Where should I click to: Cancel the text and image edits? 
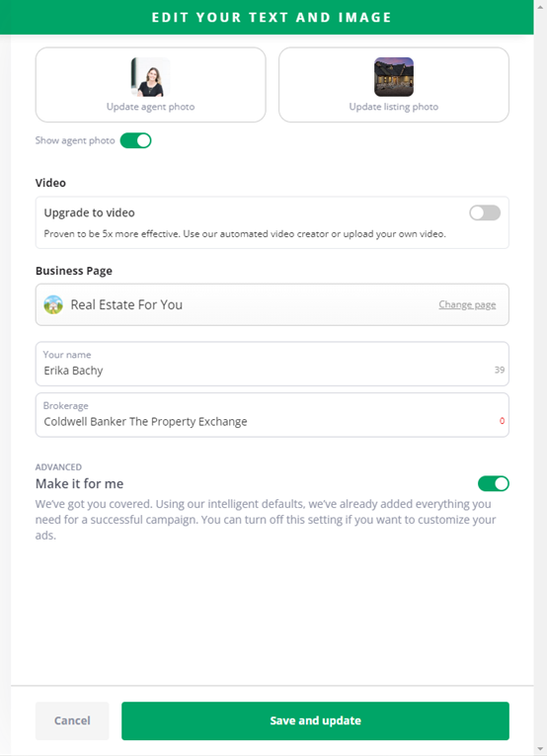72,720
